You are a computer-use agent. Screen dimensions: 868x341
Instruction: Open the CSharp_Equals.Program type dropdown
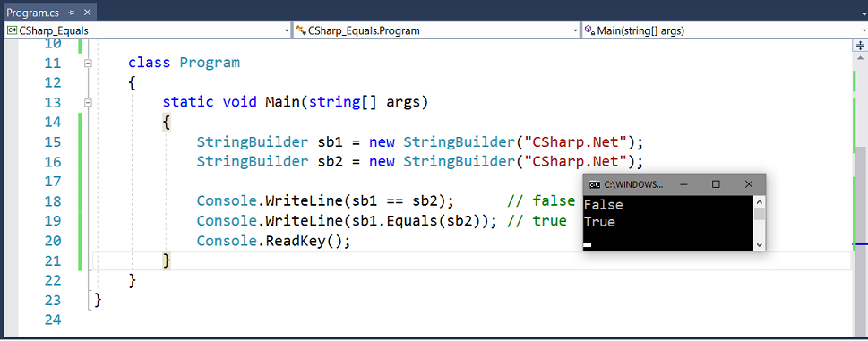pos(437,31)
